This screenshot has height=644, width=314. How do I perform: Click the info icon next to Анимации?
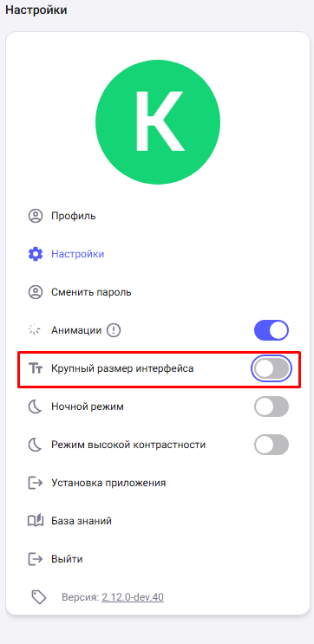[x=114, y=330]
